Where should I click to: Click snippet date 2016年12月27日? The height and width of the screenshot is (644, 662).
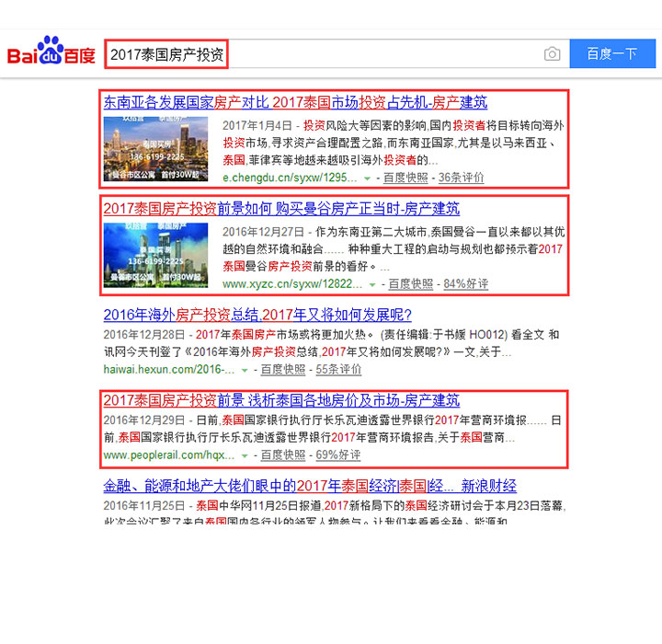tap(264, 232)
